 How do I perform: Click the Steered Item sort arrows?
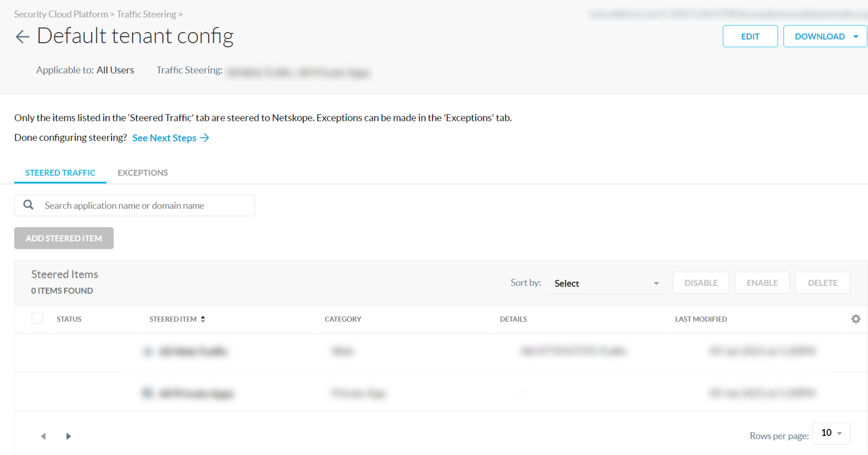point(203,319)
